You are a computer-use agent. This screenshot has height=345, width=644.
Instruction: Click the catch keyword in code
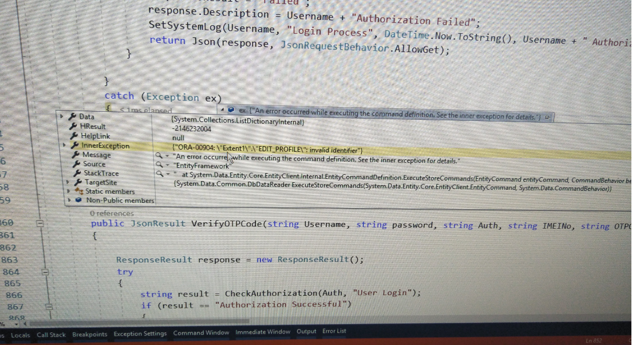119,96
